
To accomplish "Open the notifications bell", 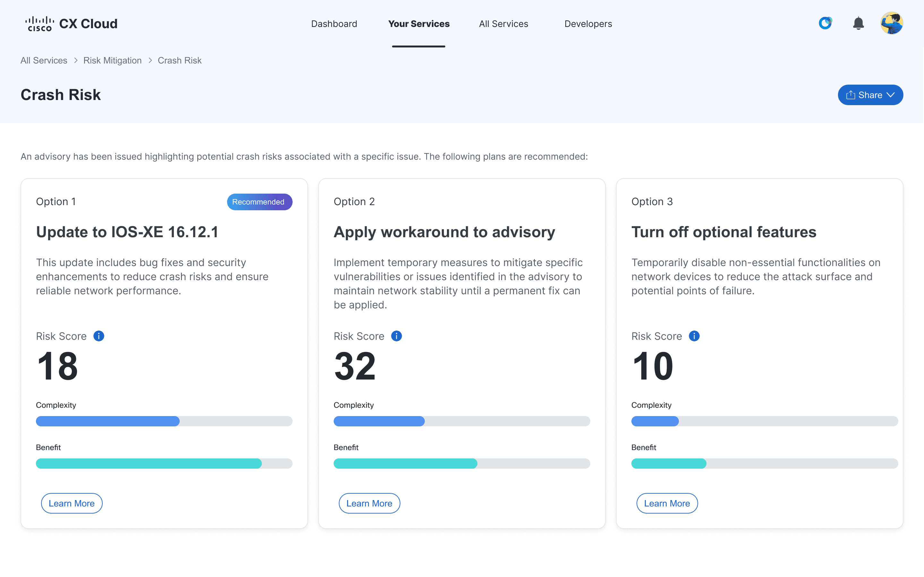I will click(x=858, y=23).
